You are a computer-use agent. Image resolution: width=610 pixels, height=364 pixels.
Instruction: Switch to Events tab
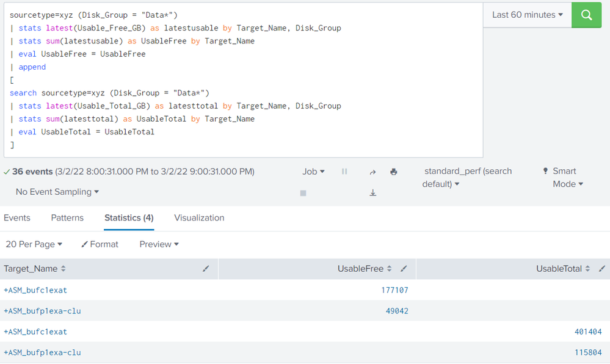16,217
